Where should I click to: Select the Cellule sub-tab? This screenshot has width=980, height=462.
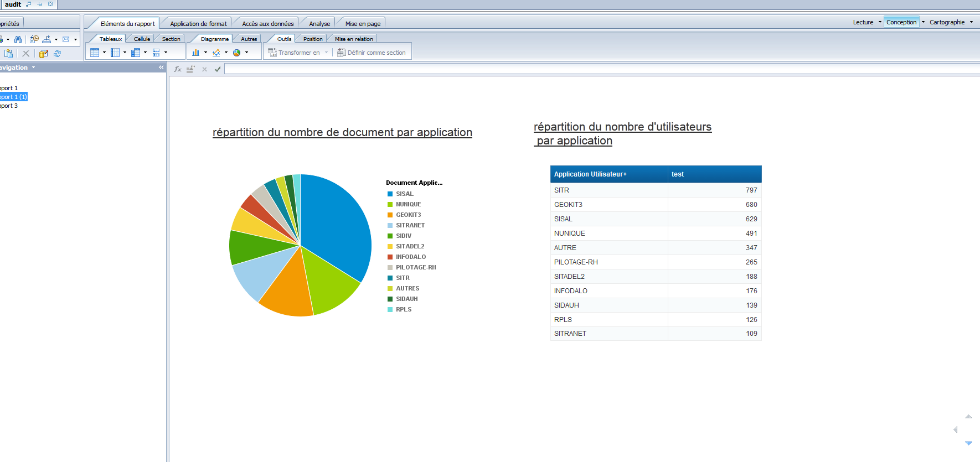[x=142, y=39]
